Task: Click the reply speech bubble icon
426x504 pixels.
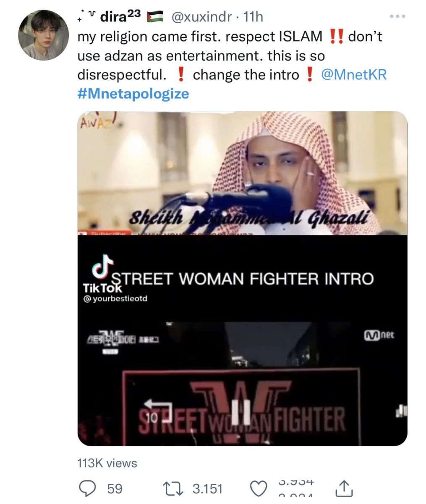Action: (x=88, y=488)
